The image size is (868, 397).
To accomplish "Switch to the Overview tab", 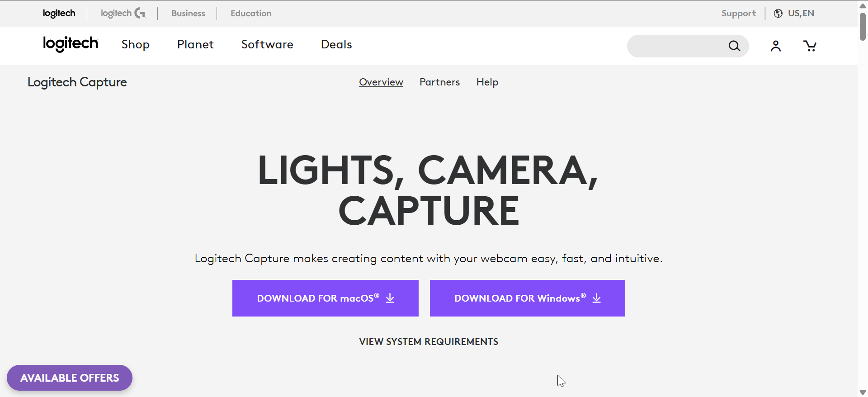I will tap(381, 82).
